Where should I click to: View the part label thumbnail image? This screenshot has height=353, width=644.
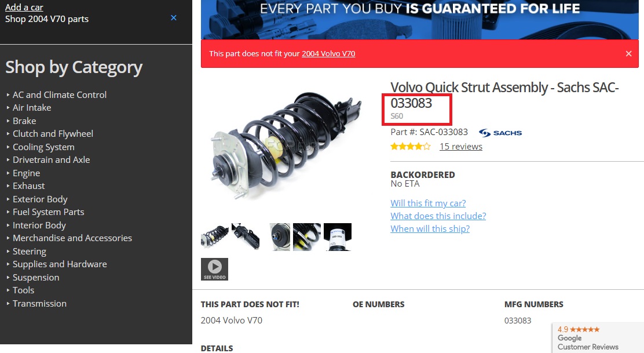tap(338, 237)
